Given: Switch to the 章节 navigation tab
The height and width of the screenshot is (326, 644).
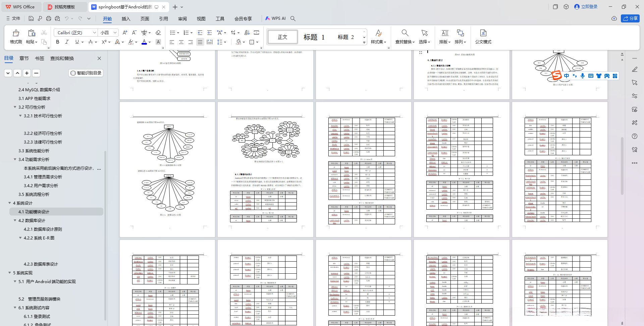Looking at the screenshot, I should pyautogui.click(x=24, y=58).
